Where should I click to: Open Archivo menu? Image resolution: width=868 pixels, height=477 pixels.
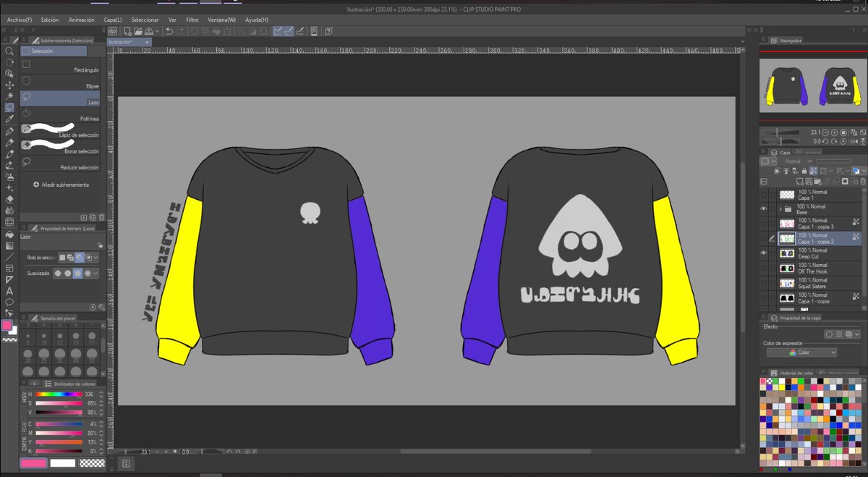click(21, 20)
